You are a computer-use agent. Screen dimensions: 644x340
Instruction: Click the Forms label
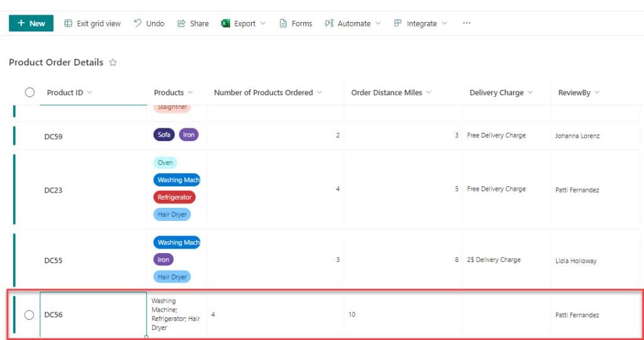click(302, 23)
